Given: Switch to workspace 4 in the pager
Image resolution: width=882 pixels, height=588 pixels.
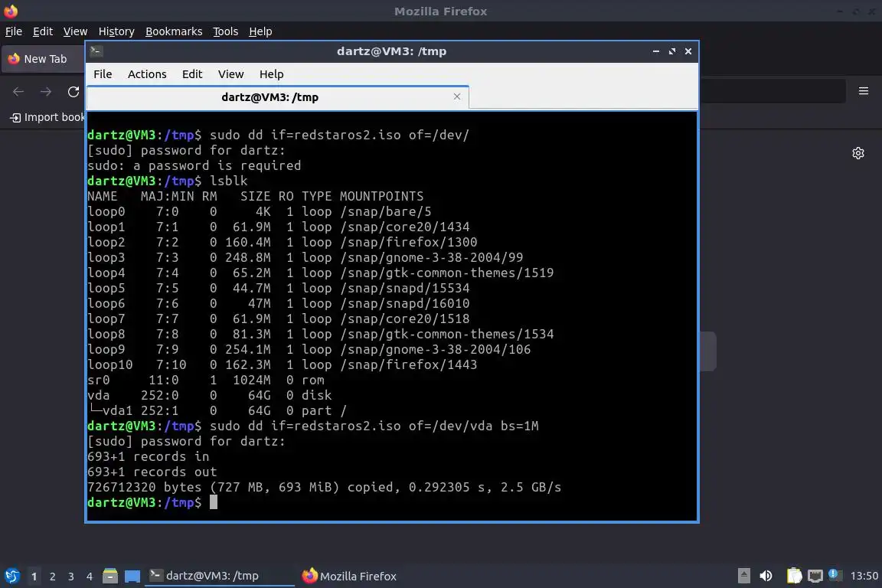Looking at the screenshot, I should pyautogui.click(x=90, y=577).
